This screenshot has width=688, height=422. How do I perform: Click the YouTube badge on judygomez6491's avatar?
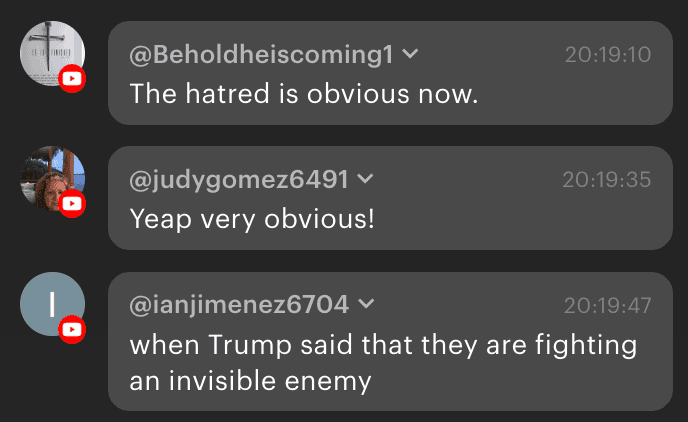point(72,204)
